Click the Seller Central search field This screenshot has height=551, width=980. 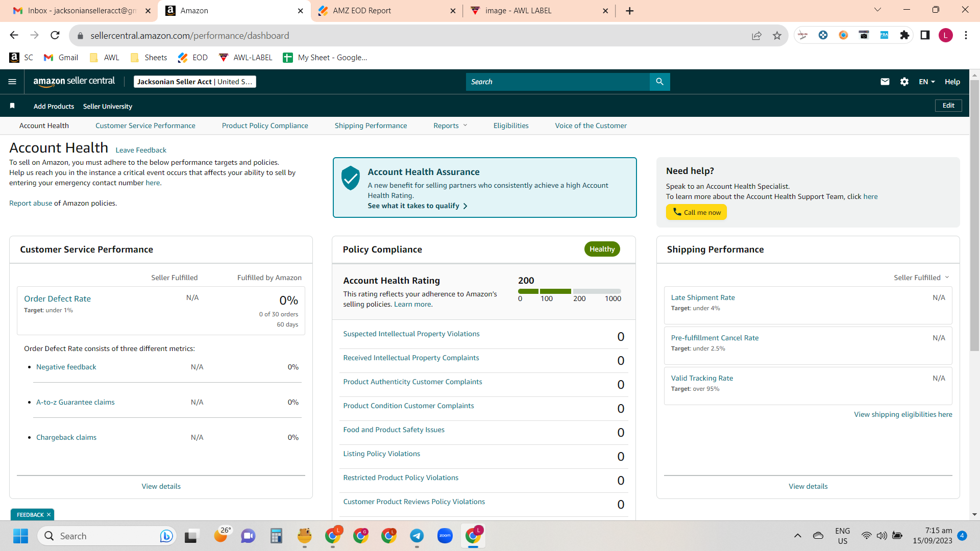558,82
